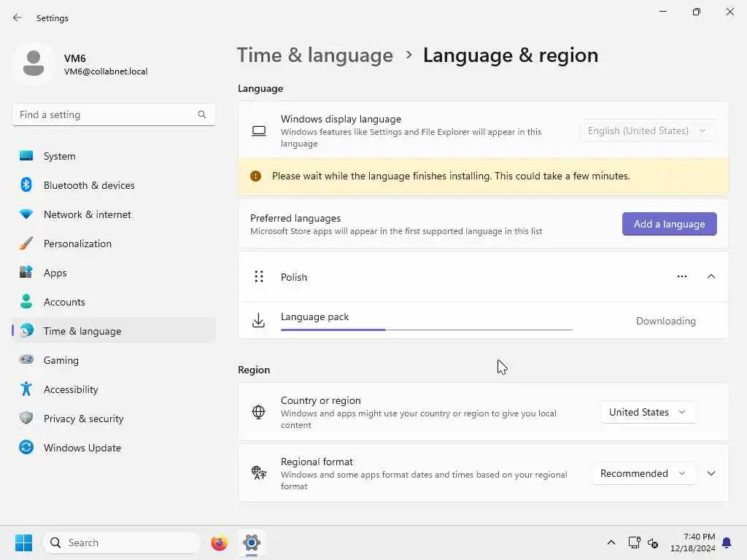Focus the Find a setting search box

tap(113, 114)
